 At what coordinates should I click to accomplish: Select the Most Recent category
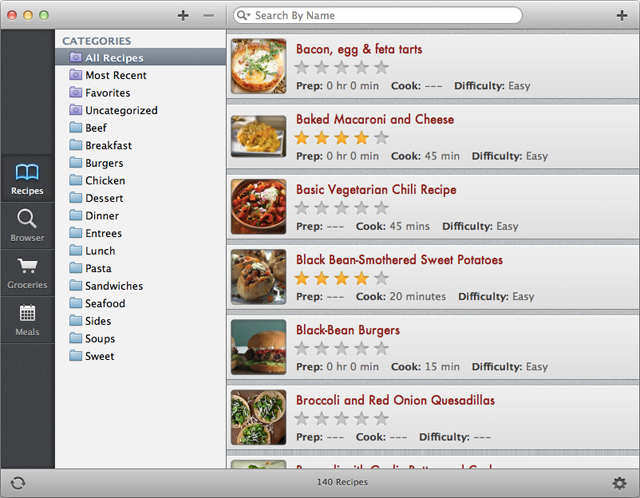click(x=140, y=75)
